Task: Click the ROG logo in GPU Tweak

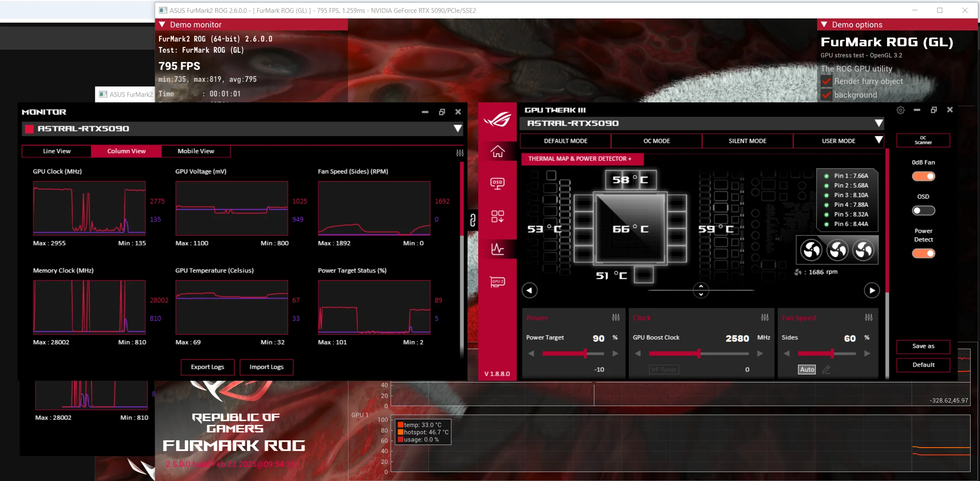Action: 497,120
